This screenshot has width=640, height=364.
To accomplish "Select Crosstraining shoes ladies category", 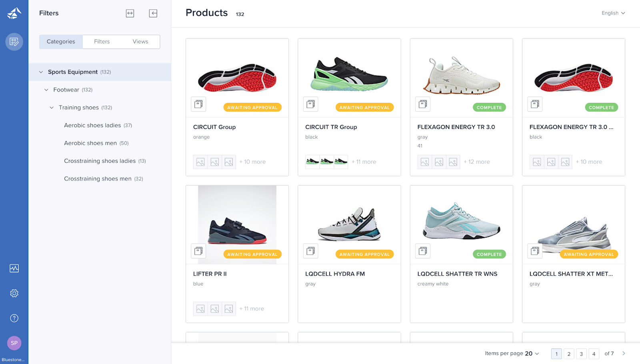I will 105,161.
